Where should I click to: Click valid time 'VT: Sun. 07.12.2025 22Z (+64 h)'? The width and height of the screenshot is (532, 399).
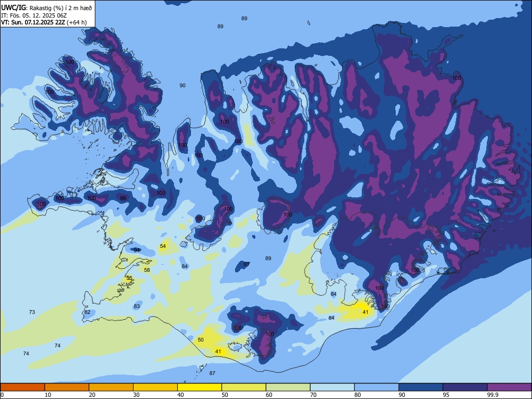coord(44,22)
